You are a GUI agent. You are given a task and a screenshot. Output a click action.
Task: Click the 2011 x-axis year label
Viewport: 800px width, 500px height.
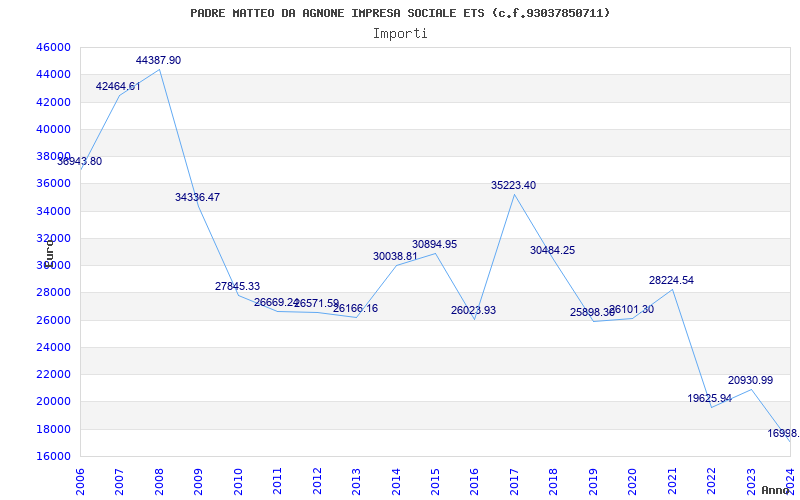tap(278, 481)
